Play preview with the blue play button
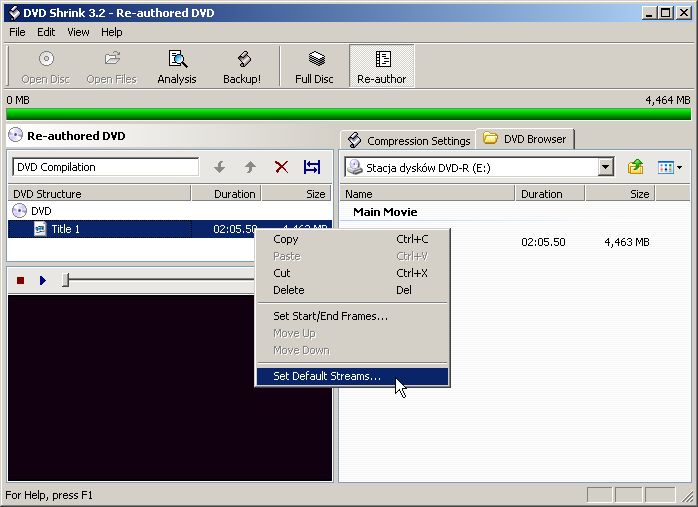Image resolution: width=698 pixels, height=507 pixels. (x=43, y=280)
